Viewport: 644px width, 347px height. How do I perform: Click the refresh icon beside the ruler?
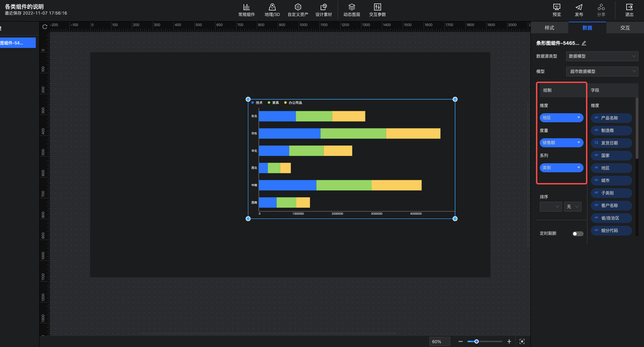coord(45,27)
